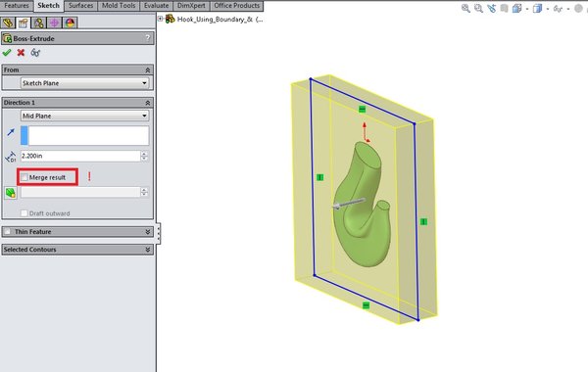Switch to the ConfigurationManager tab icon
This screenshot has height=372, width=588.
click(x=38, y=23)
